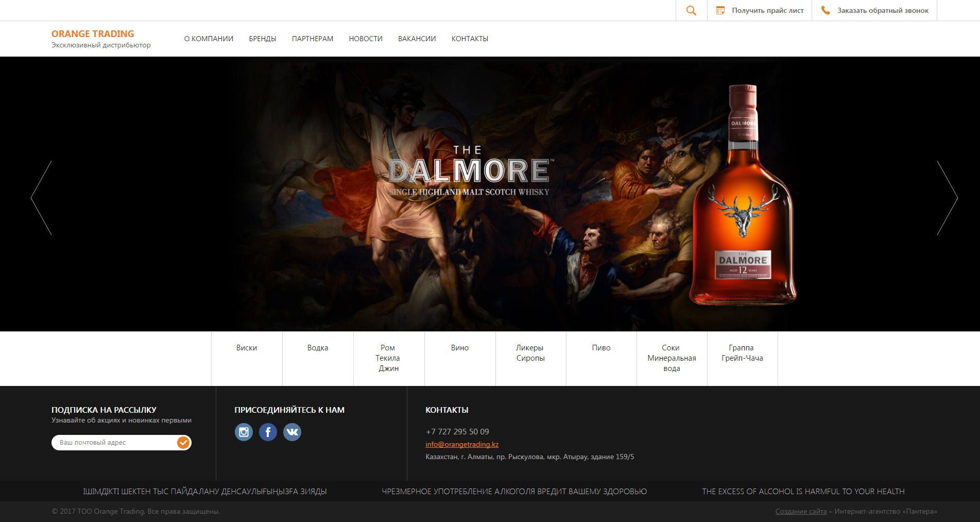Image resolution: width=980 pixels, height=522 pixels.
Task: Select the Граппа Грейп-Чача category
Action: coord(742,353)
